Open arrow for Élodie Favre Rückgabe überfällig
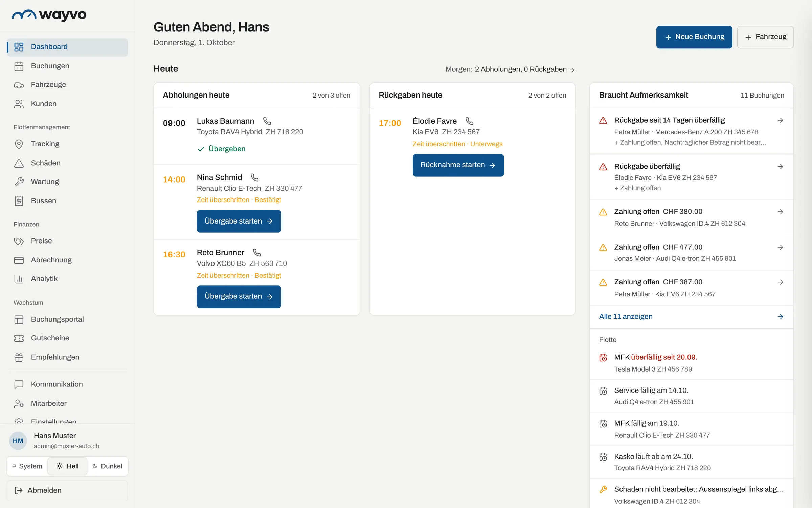812x508 pixels. 780,166
